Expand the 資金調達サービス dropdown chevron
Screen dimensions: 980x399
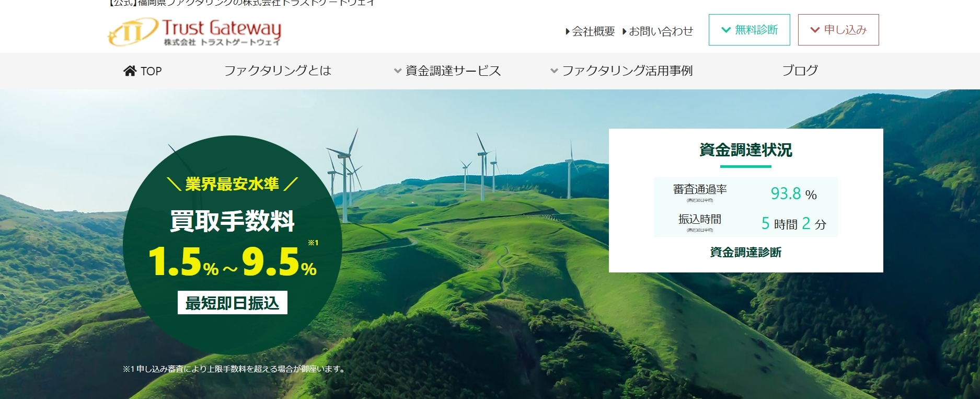pos(398,71)
